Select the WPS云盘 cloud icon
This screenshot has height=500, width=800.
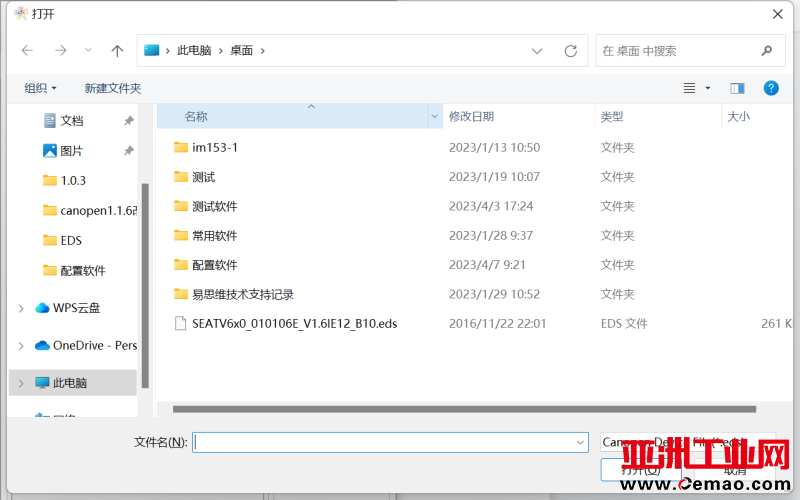click(x=42, y=308)
